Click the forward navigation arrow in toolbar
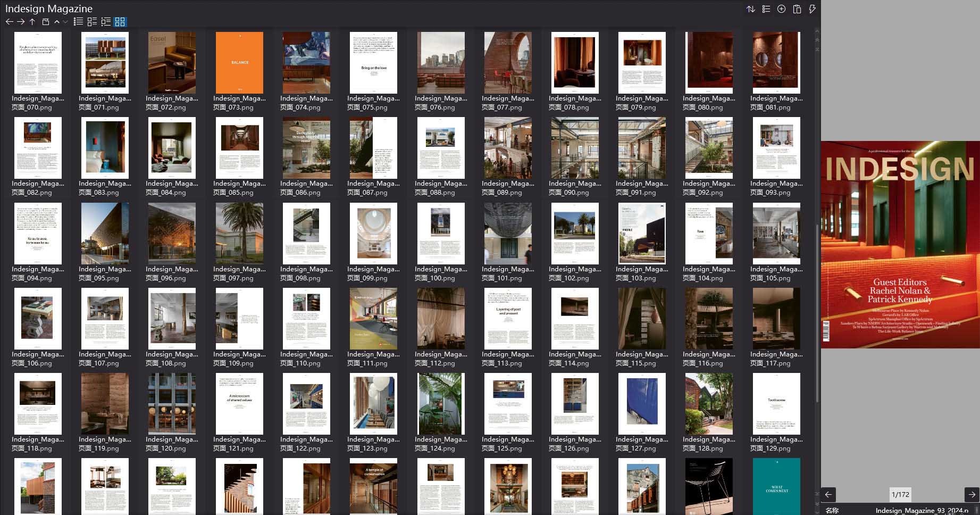980x515 pixels. [21, 22]
